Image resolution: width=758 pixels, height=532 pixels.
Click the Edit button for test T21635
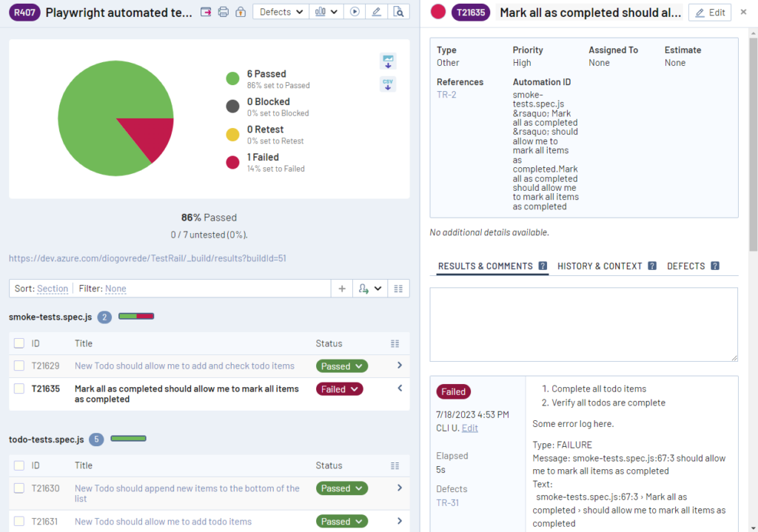click(x=709, y=13)
